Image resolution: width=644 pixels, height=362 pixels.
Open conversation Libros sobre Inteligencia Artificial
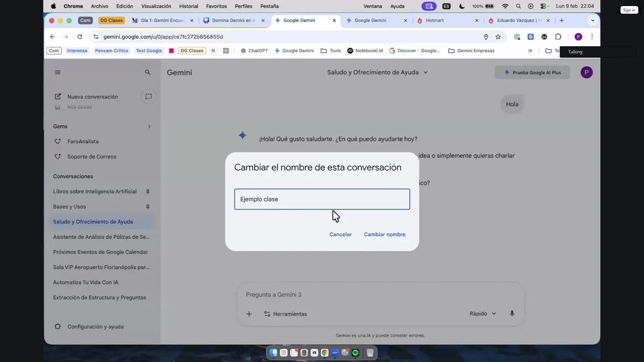[x=95, y=192]
